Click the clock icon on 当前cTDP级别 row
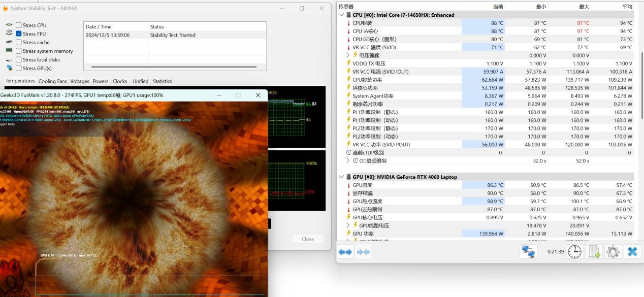The image size is (644, 297). pyautogui.click(x=348, y=152)
